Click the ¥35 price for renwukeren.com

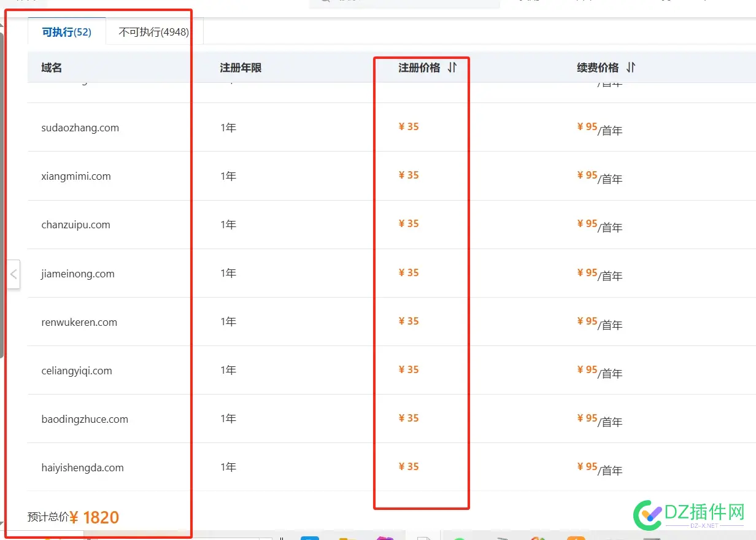coord(409,321)
